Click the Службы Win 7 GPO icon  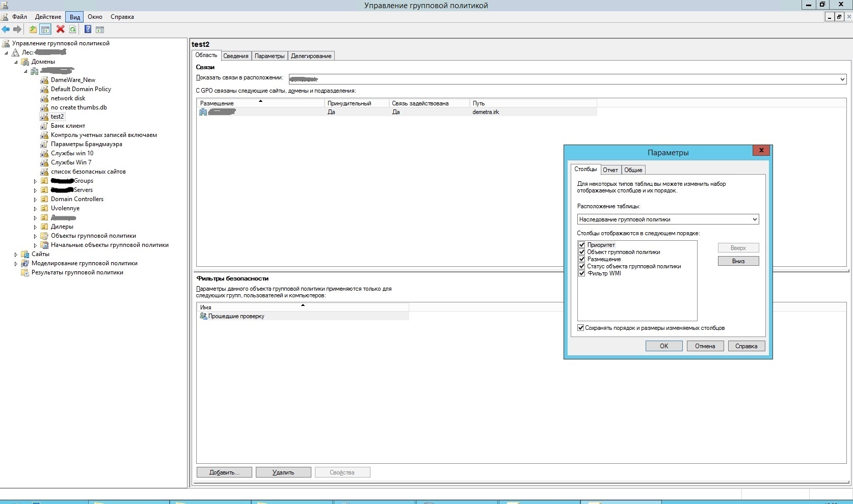(x=44, y=162)
